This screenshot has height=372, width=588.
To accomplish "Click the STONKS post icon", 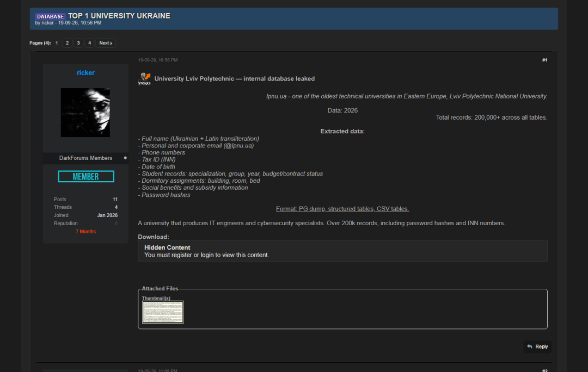I will pos(144,79).
